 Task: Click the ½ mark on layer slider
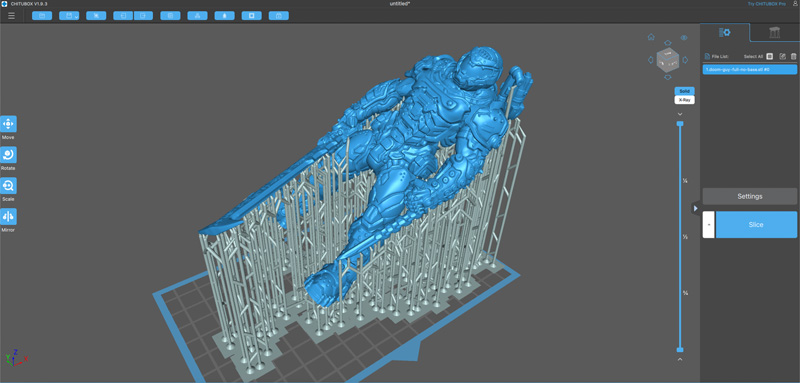[685, 237]
